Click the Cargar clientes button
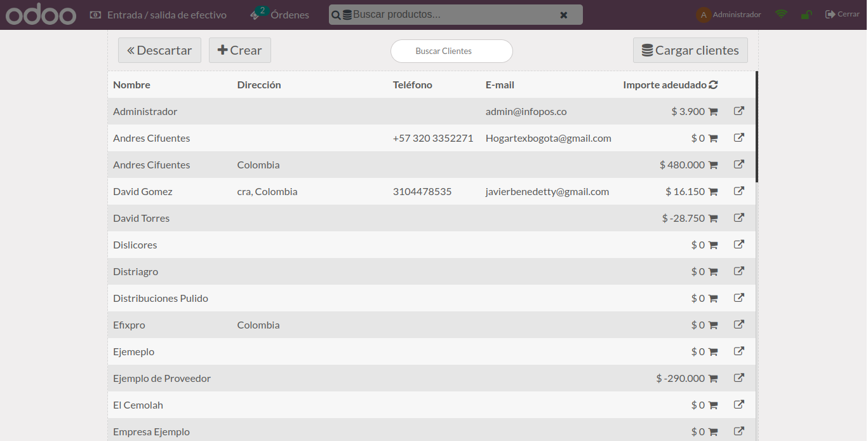The height and width of the screenshot is (441, 868). tap(690, 50)
